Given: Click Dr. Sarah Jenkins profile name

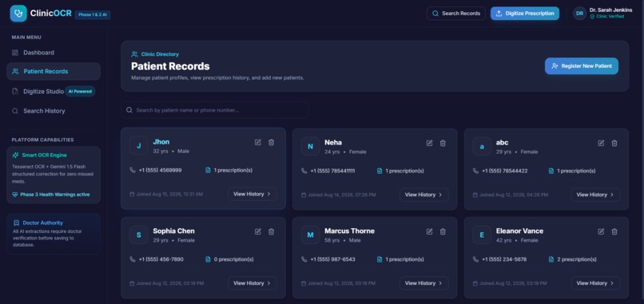Looking at the screenshot, I should (x=610, y=10).
